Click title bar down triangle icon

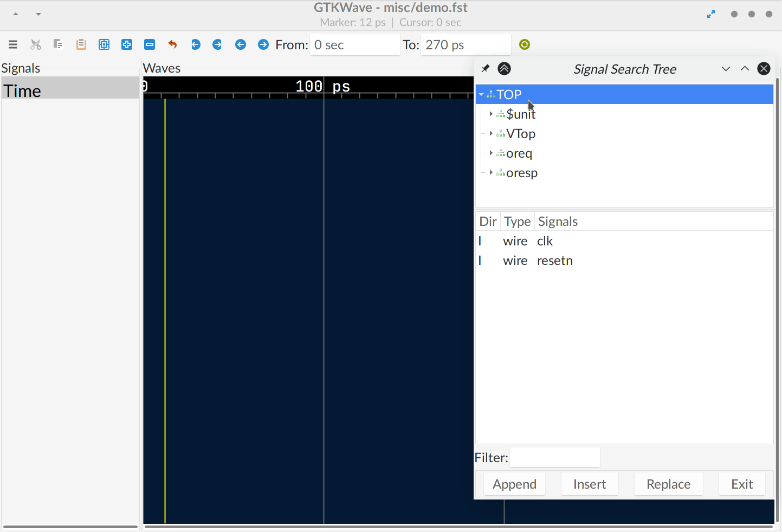pos(38,14)
